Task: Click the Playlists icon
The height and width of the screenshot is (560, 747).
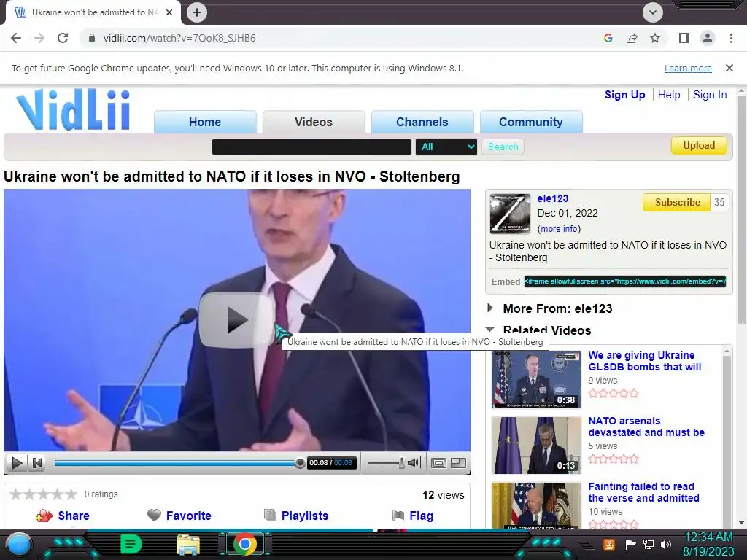Action: (x=270, y=516)
